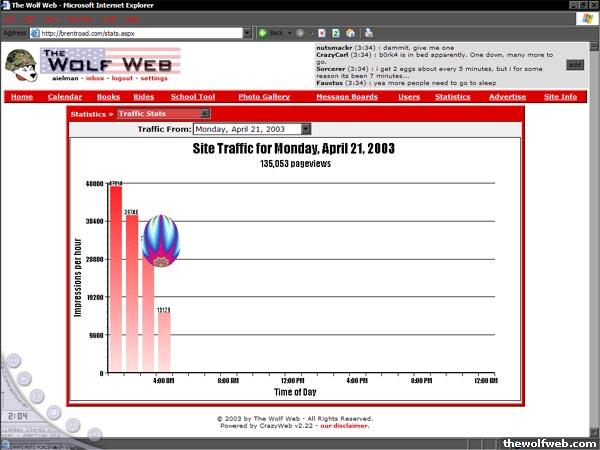Click the Print icon in toolbar
The image size is (600, 450).
tap(368, 32)
